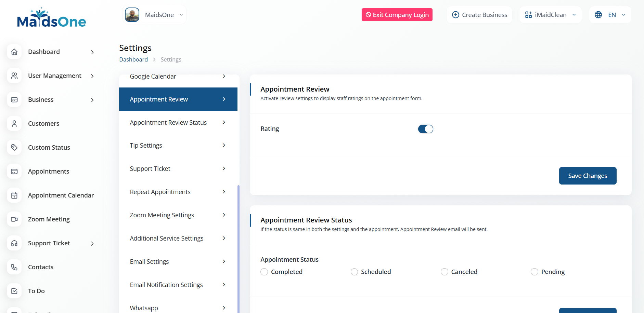Screen dimensions: 644x313
Task: Click the Support Ticket headset icon
Action: point(14,243)
